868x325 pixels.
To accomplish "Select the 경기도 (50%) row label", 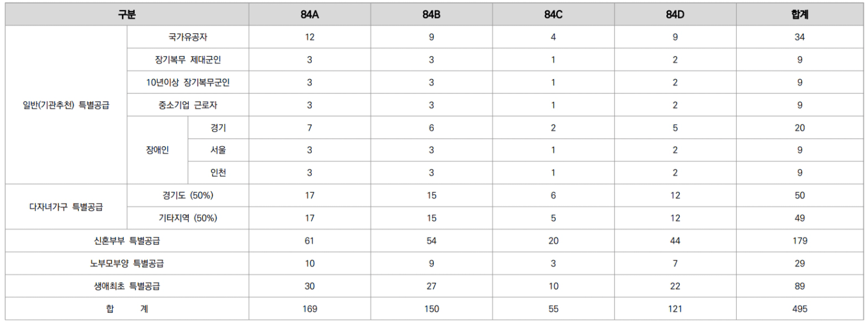I will click(188, 196).
